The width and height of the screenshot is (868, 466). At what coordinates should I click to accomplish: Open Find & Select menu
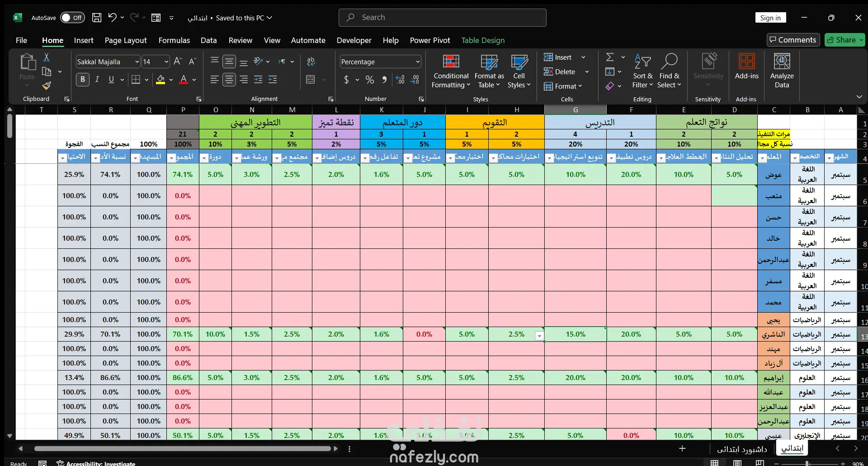tap(669, 71)
